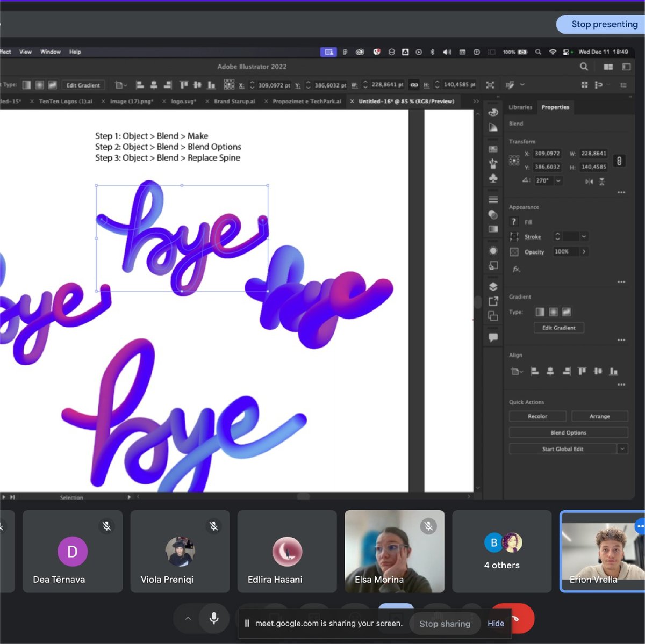Select Radial gradient type in Properties
The width and height of the screenshot is (645, 644).
tap(553, 312)
